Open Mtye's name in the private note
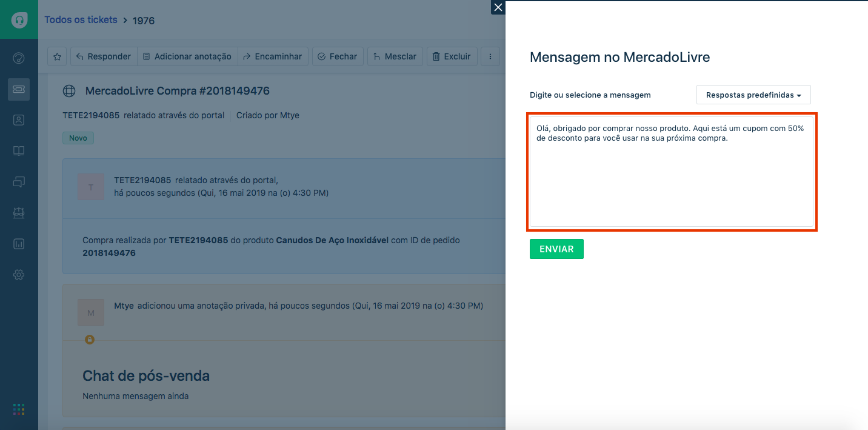The width and height of the screenshot is (868, 430). click(x=124, y=306)
